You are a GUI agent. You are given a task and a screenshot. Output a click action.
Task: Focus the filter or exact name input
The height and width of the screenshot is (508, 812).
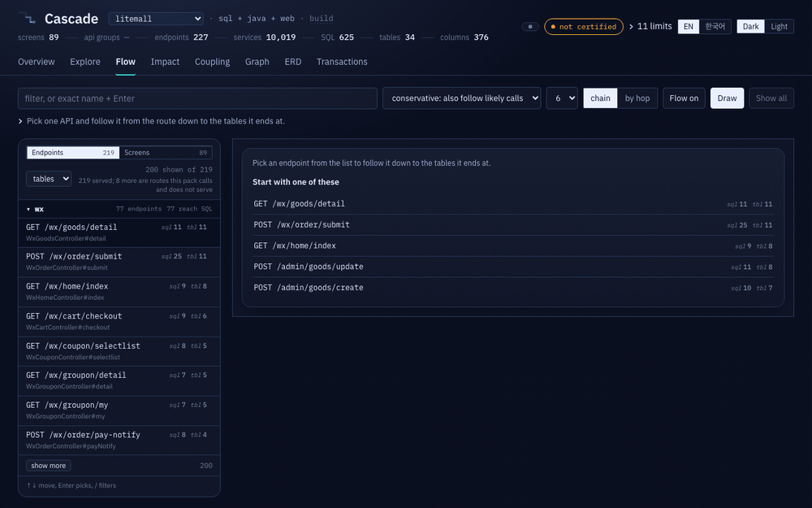[197, 98]
